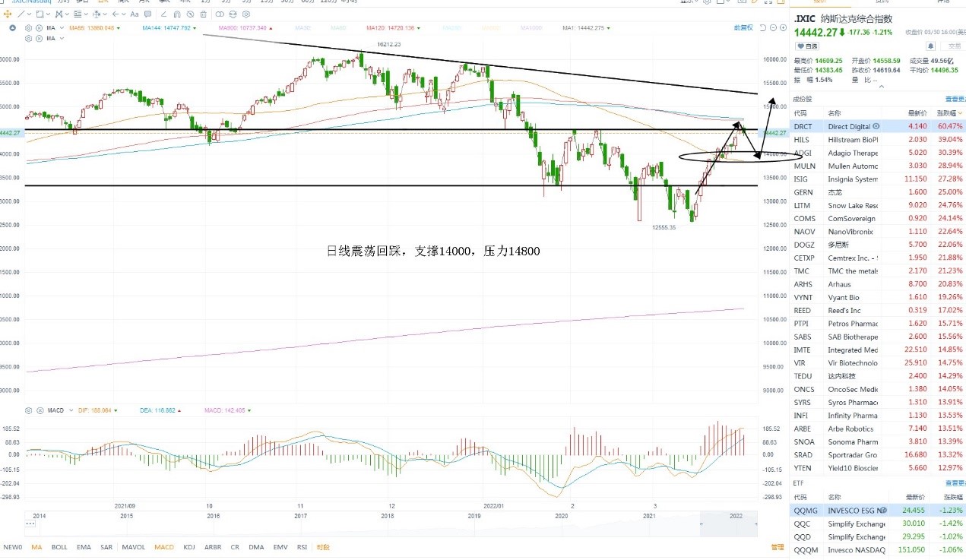Open the MACD indicator dropdown
Screen dimensions: 966x560
point(71,410)
